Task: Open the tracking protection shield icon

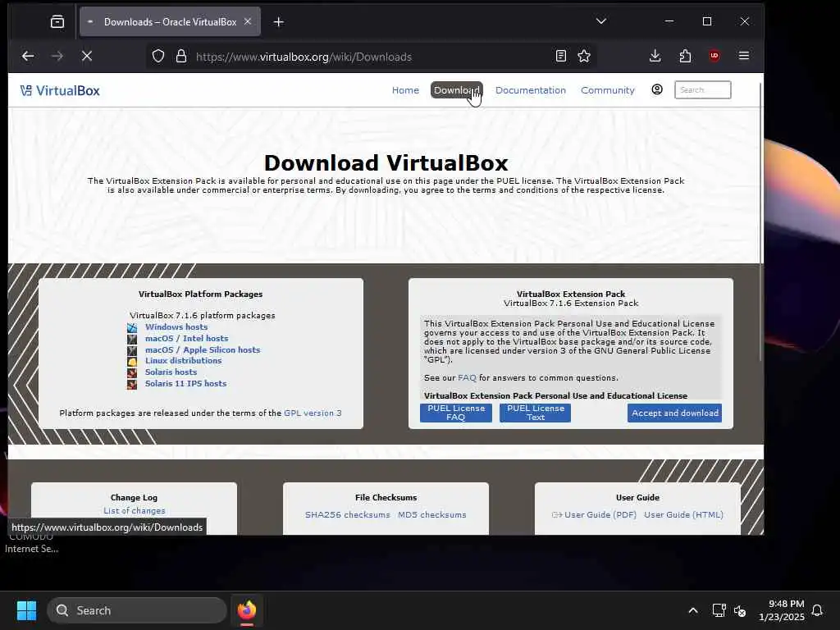Action: pos(158,57)
